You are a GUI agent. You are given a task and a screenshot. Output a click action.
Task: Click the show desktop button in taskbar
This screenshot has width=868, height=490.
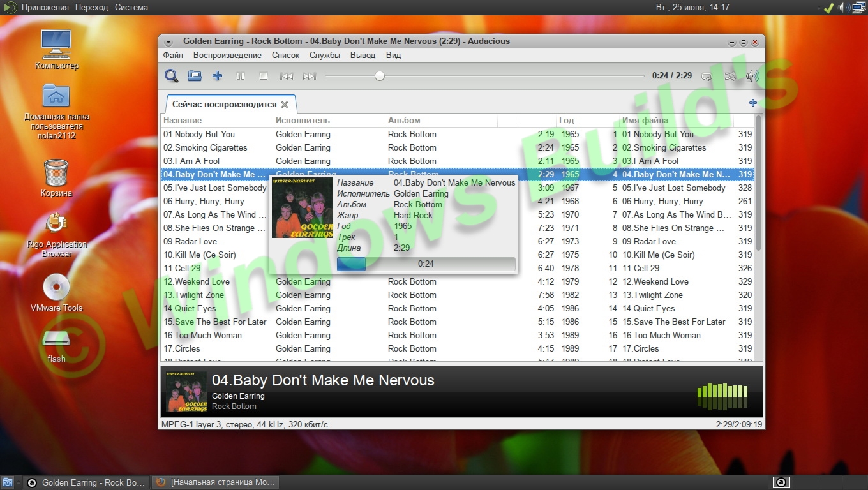coord(8,482)
